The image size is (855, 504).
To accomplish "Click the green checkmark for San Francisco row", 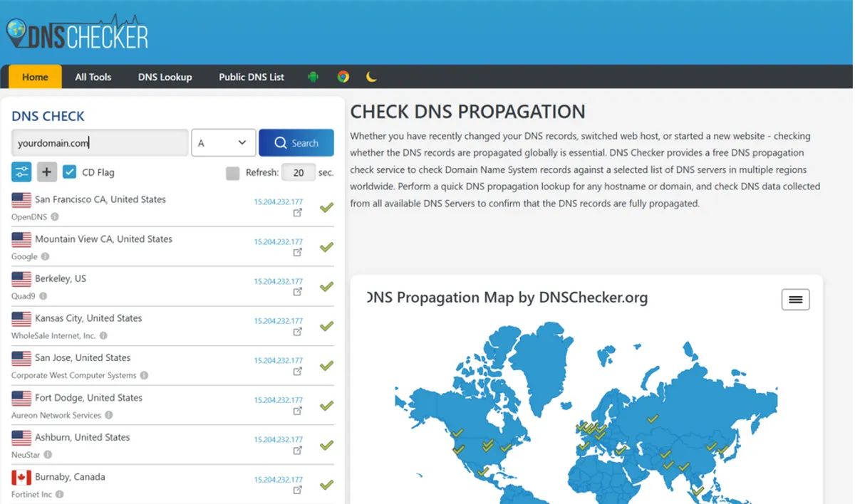I will coord(326,208).
